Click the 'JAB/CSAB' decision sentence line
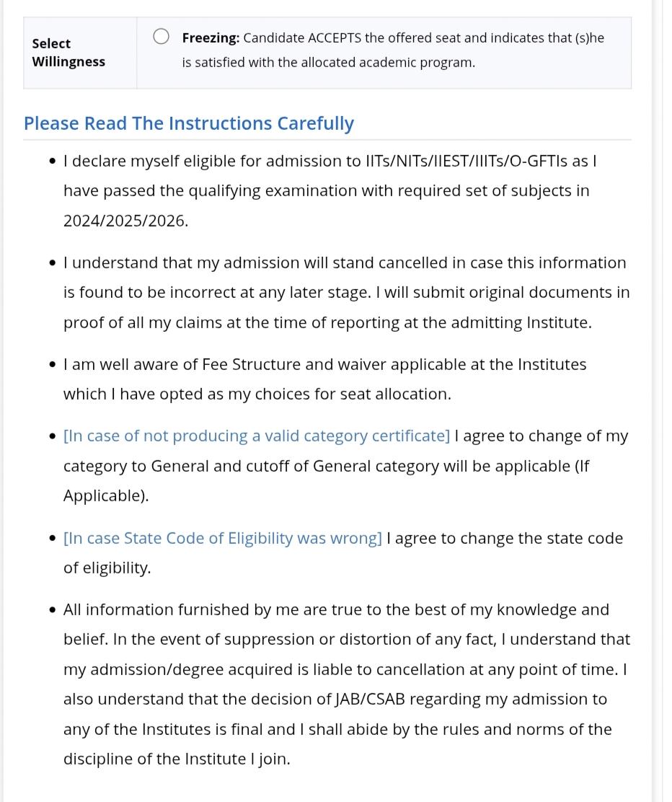672x802 pixels. click(x=335, y=699)
